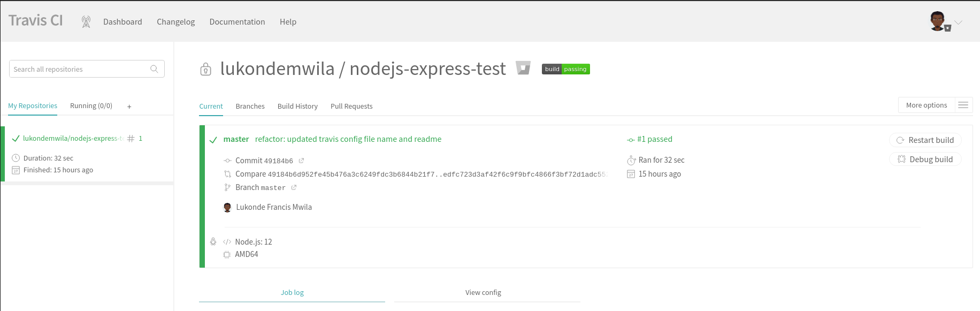Click the build passing badge

(565, 69)
